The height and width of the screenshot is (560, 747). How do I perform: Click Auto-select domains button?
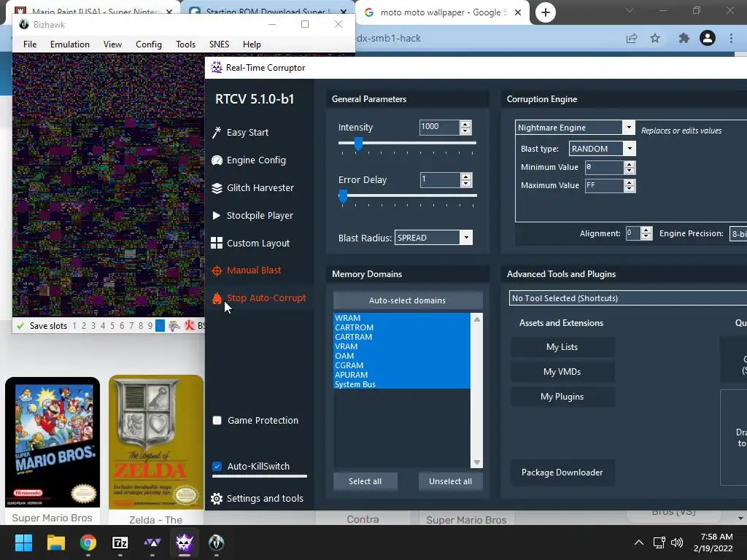point(407,300)
